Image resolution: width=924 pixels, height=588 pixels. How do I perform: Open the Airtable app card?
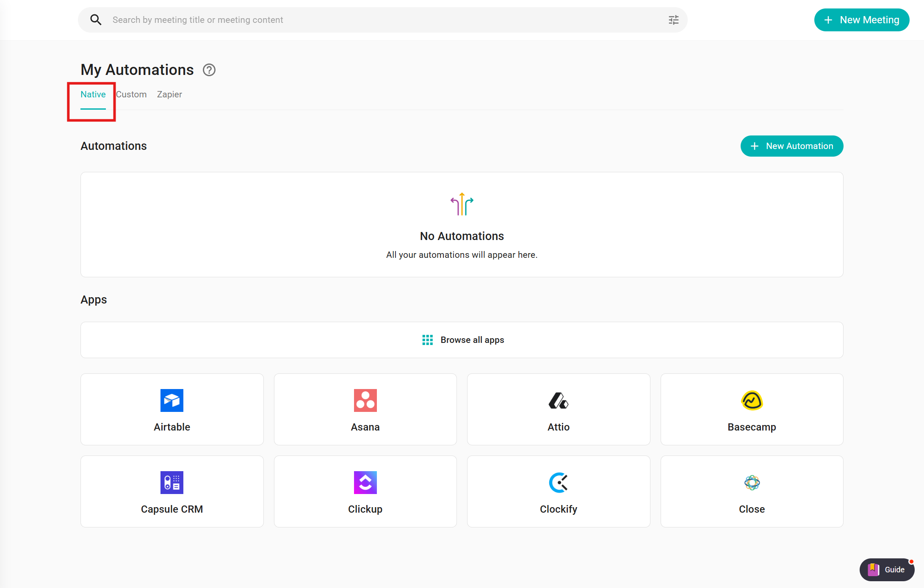[172, 409]
